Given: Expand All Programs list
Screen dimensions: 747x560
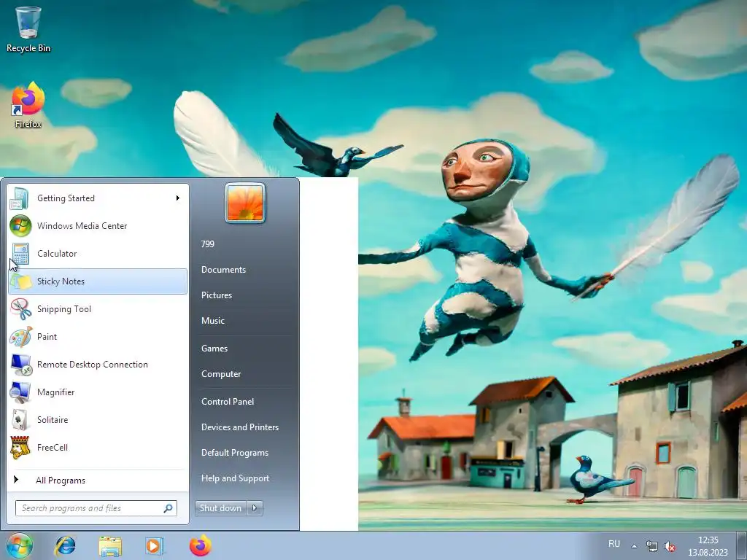Looking at the screenshot, I should tap(98, 480).
